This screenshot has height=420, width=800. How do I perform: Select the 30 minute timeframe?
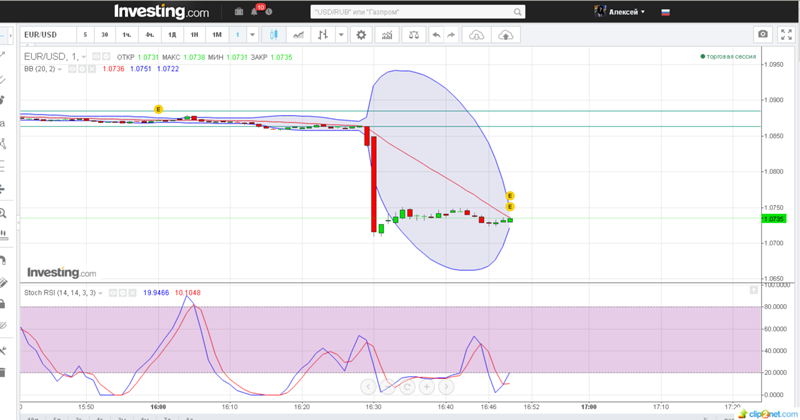point(105,35)
